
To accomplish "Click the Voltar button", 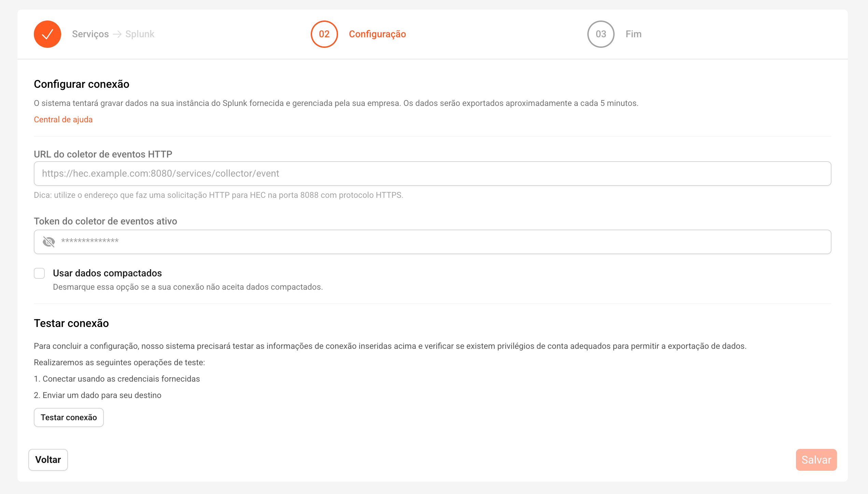I will (x=48, y=460).
